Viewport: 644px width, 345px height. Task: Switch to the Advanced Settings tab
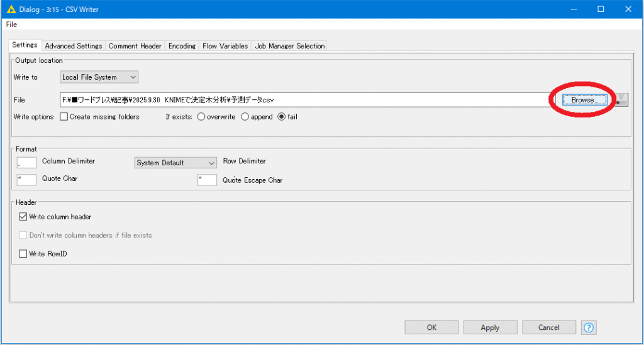click(74, 46)
